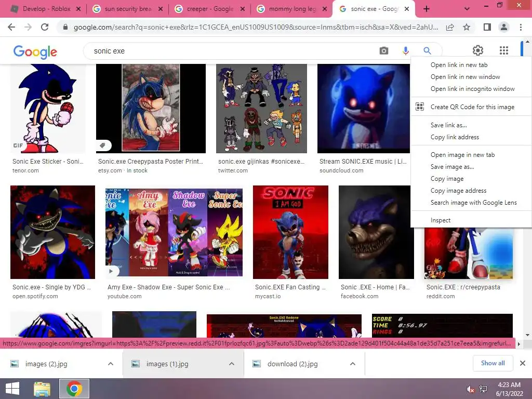Click the forward navigation arrow
The width and height of the screenshot is (532, 399).
[28, 27]
